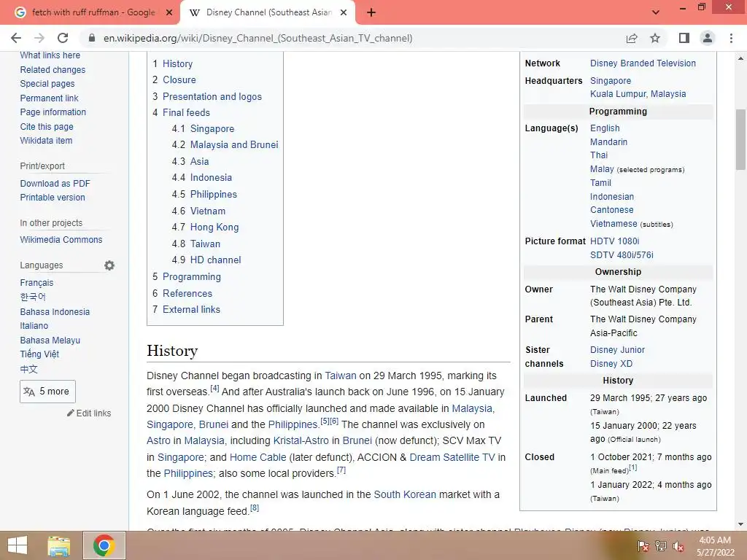747x560 pixels.
Task: Open the browser side panel
Action: click(x=684, y=38)
